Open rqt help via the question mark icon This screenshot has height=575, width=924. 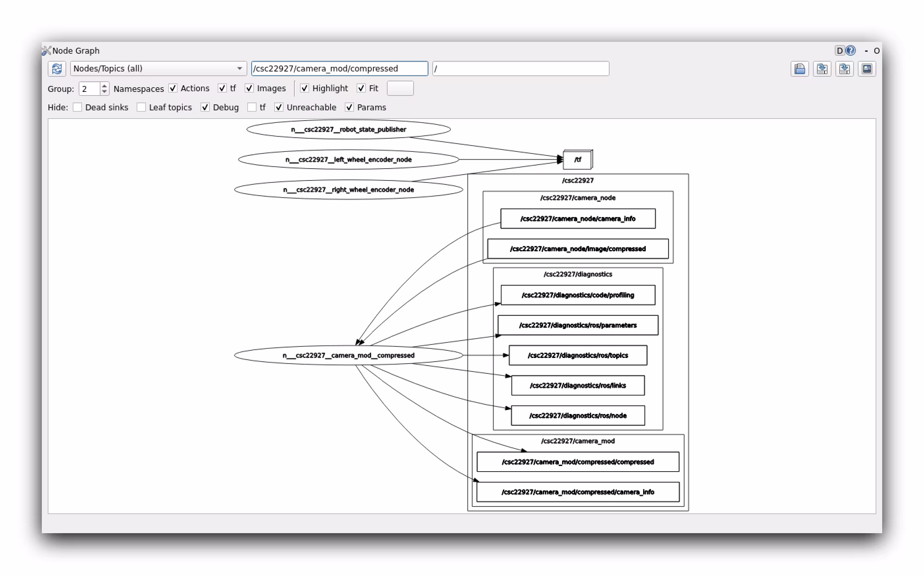851,50
